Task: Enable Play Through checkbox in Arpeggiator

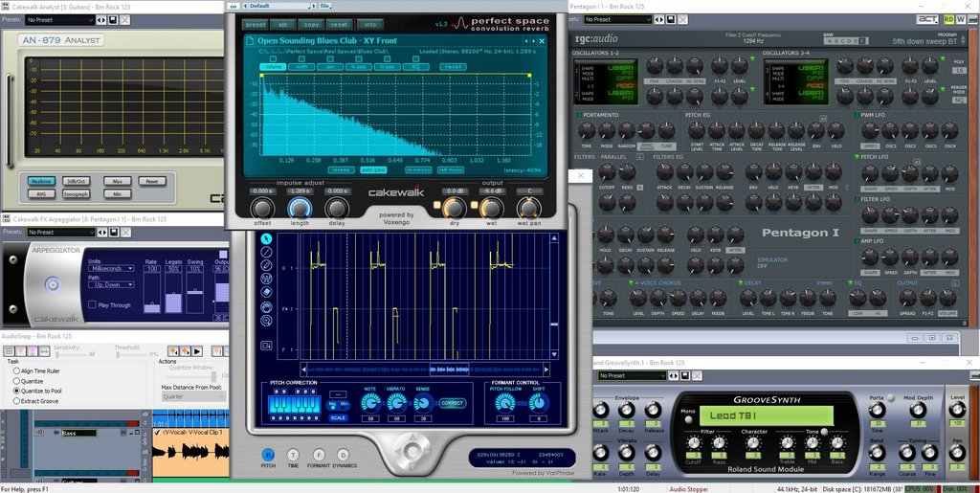Action: click(92, 305)
